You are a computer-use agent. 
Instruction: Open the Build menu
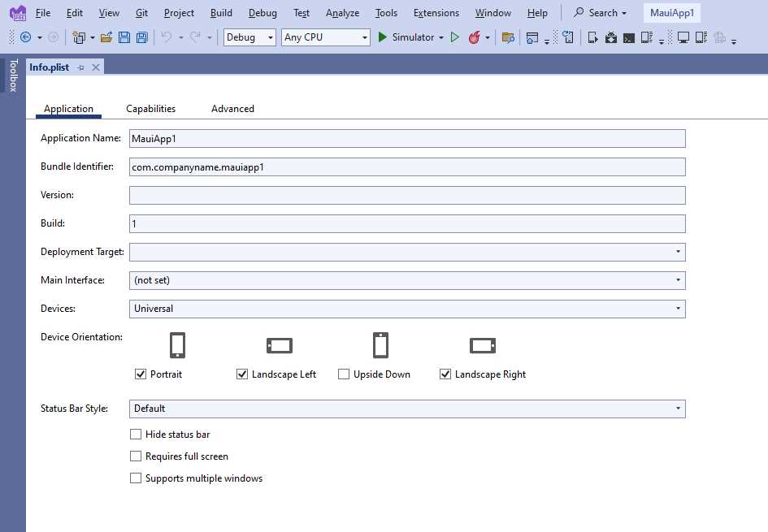click(221, 12)
